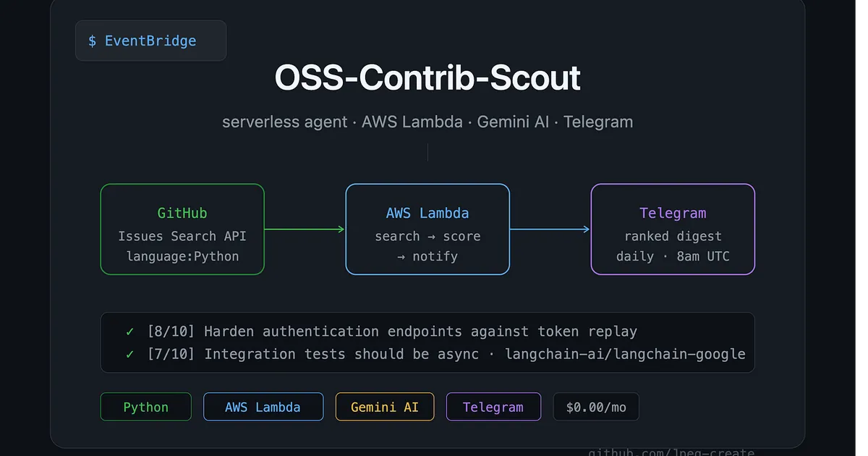The height and width of the screenshot is (456, 868).
Task: Click the language:Python text
Action: coord(182,256)
